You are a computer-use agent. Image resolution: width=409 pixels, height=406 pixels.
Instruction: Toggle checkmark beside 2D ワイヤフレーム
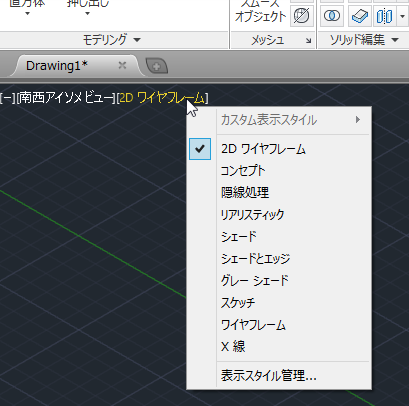pos(200,149)
